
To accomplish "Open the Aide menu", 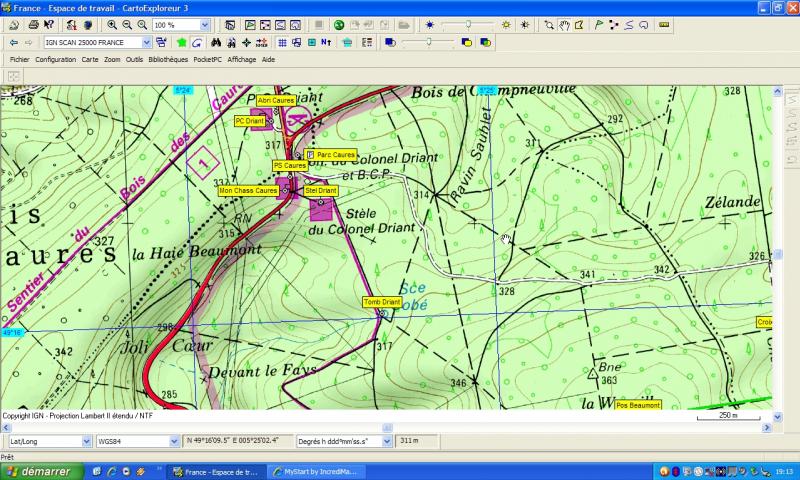I will (x=268, y=59).
